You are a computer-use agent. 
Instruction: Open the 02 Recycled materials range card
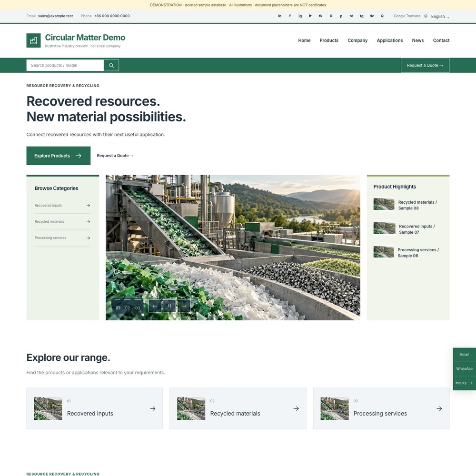(x=238, y=408)
